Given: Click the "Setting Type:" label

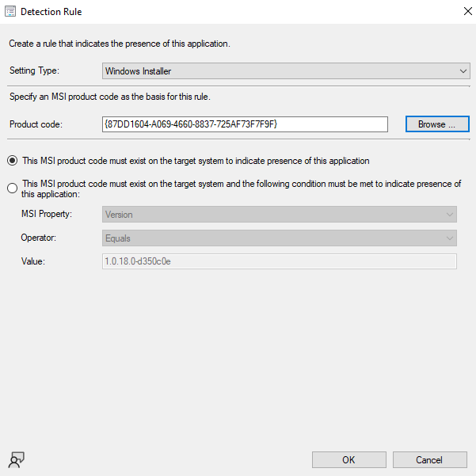Looking at the screenshot, I should [x=34, y=71].
